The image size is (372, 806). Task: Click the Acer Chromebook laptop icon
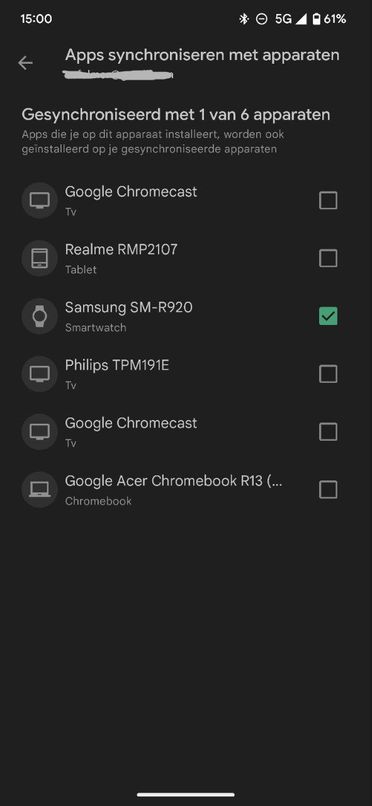pyautogui.click(x=40, y=489)
